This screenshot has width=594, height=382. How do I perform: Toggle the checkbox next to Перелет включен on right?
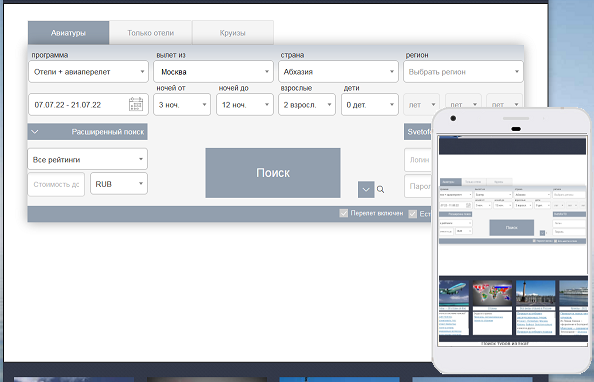coord(413,214)
